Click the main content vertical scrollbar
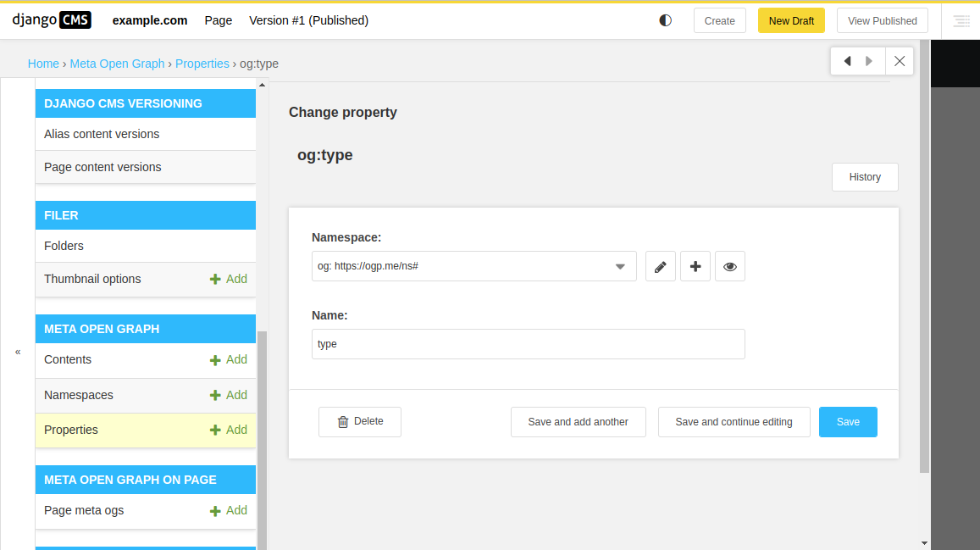 924,256
